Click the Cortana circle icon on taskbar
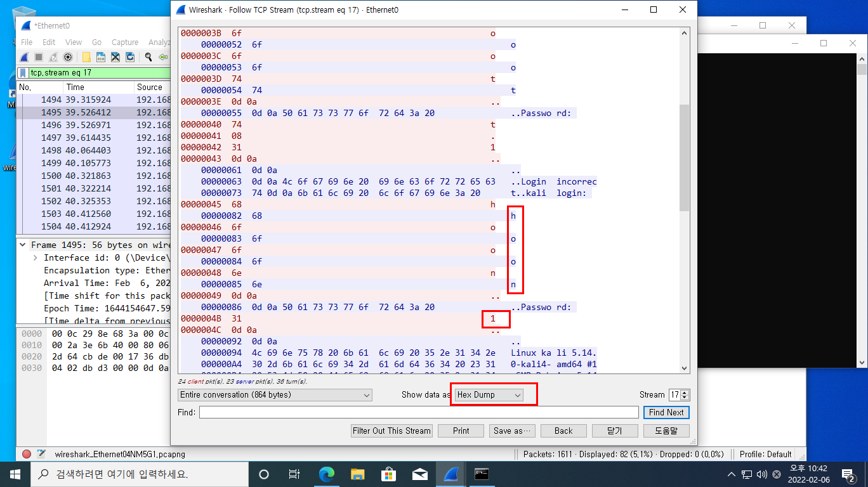Screen dimensions: 868x487 pyautogui.click(x=264, y=474)
